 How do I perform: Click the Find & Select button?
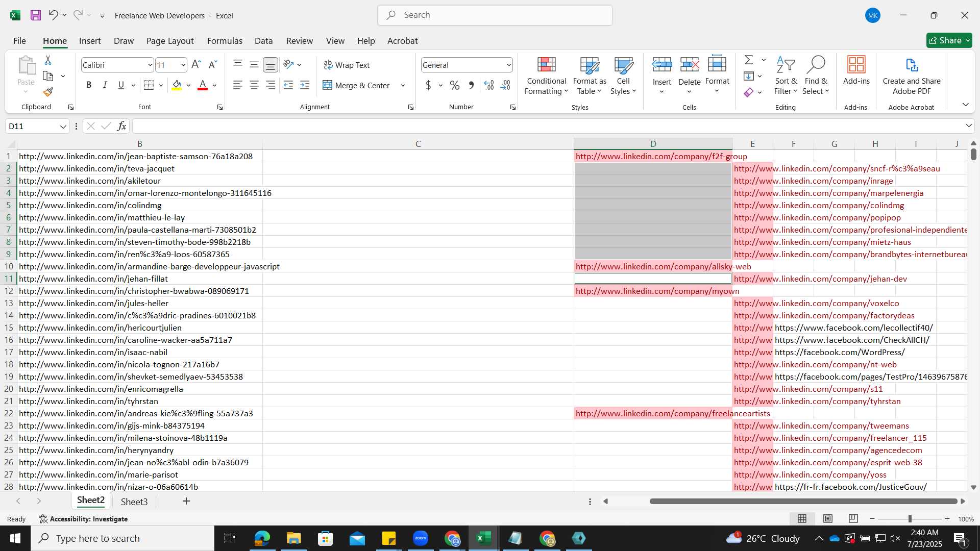[x=816, y=76]
